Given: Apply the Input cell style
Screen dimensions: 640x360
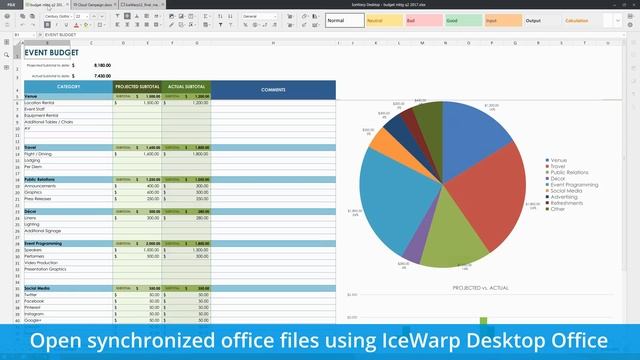Looking at the screenshot, I should [503, 20].
